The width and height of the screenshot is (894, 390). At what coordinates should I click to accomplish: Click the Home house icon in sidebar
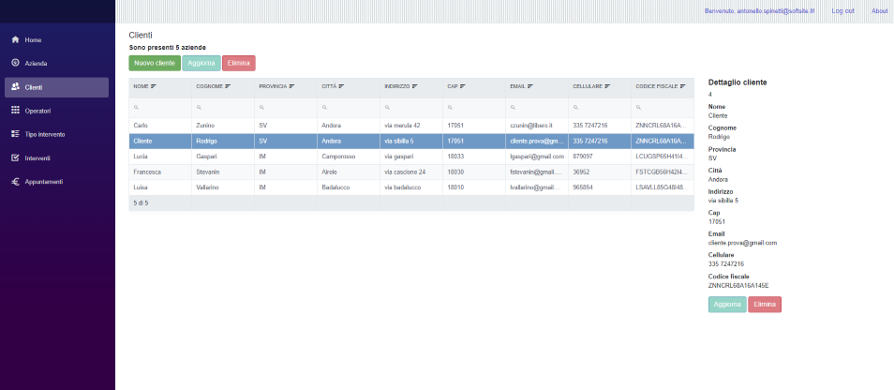15,40
